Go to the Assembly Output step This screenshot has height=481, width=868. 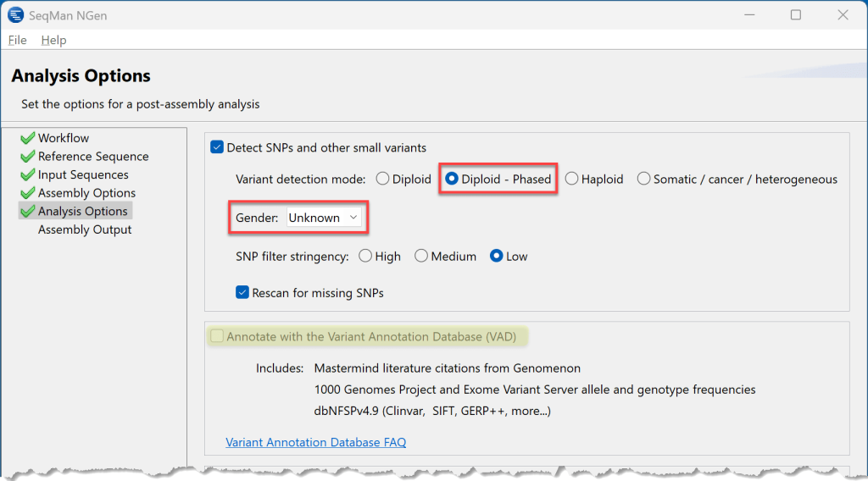point(85,229)
